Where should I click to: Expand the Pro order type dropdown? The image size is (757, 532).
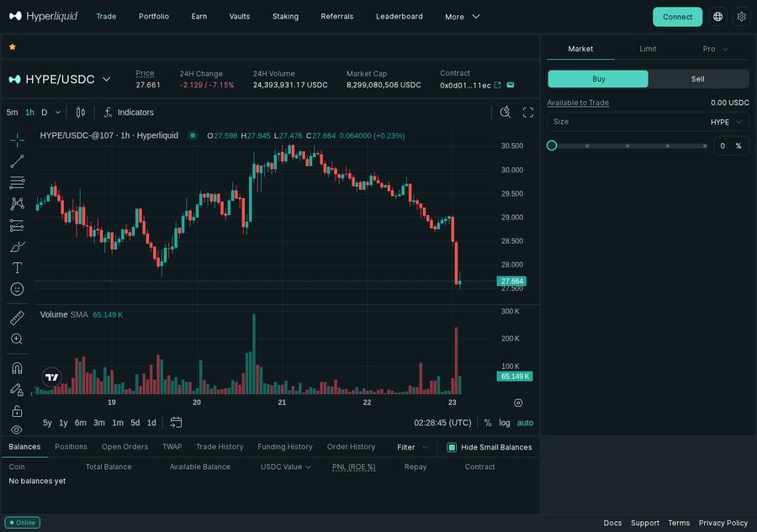[715, 49]
